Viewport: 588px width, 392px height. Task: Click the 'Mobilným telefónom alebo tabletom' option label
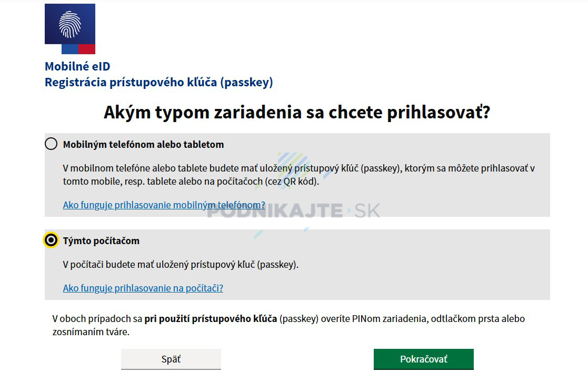143,145
